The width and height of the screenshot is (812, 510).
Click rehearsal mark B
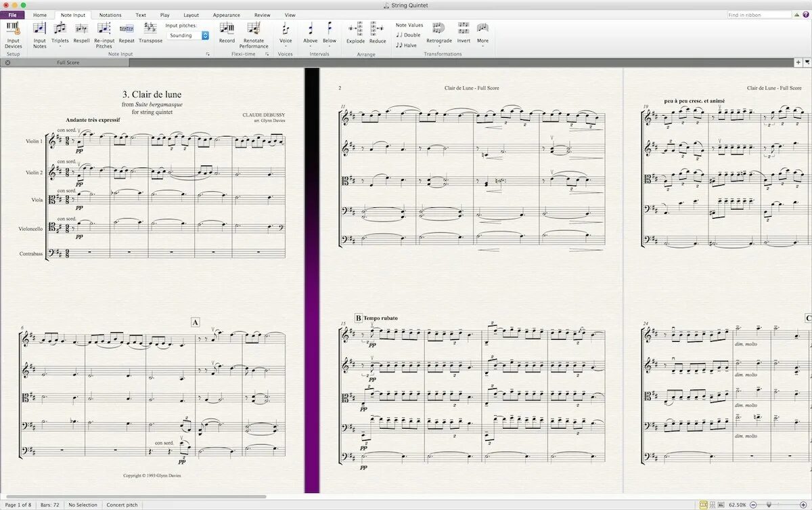click(x=358, y=318)
